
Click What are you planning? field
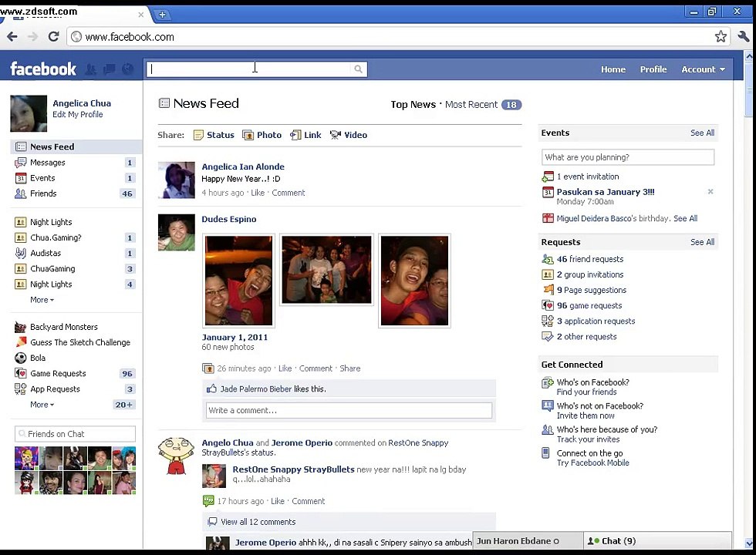627,157
